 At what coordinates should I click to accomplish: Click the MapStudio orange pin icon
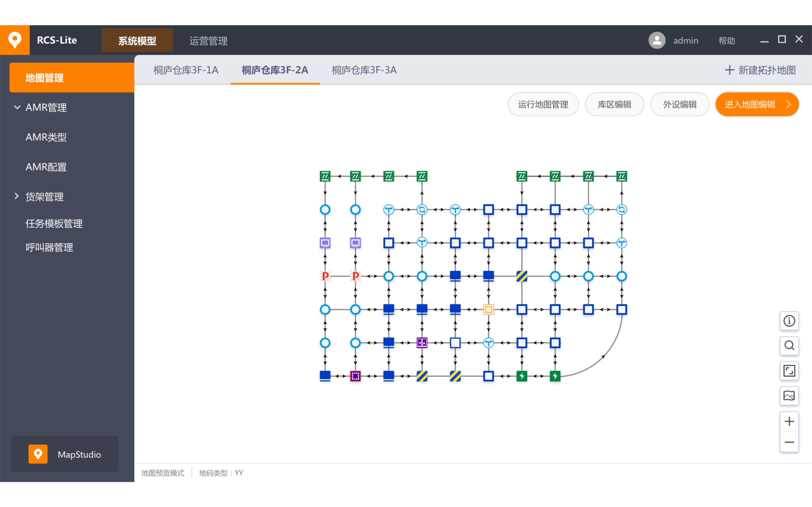point(38,454)
